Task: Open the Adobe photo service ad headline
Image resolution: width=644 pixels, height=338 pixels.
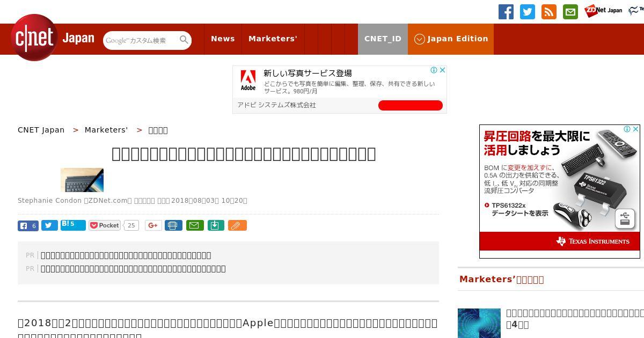Action: (x=308, y=74)
